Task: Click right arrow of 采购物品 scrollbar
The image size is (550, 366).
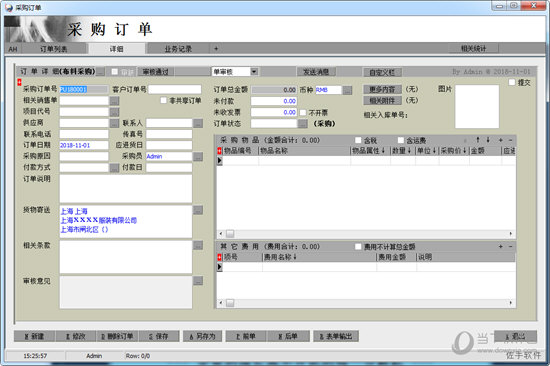Action: (x=511, y=234)
